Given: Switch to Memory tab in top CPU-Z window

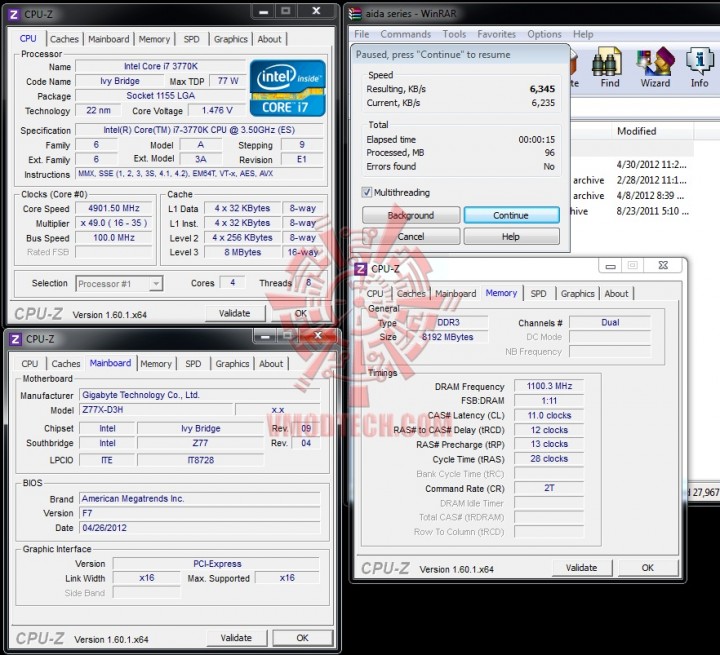Looking at the screenshot, I should 154,39.
